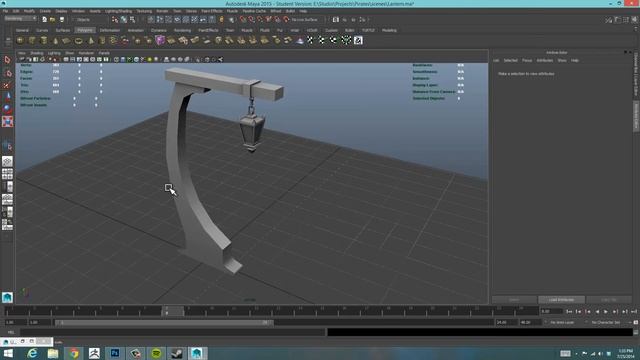Open the Lighting/Shading menu
This screenshot has width=640, height=360.
pyautogui.click(x=118, y=11)
